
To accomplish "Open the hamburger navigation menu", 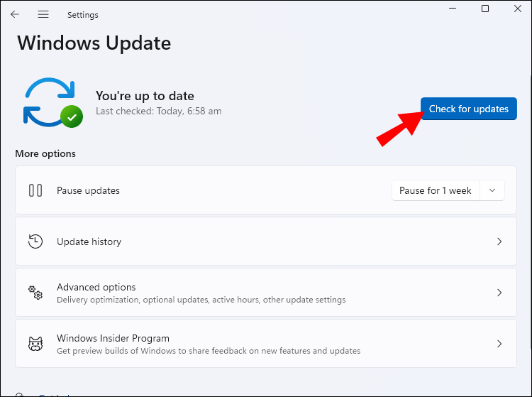I will point(43,14).
